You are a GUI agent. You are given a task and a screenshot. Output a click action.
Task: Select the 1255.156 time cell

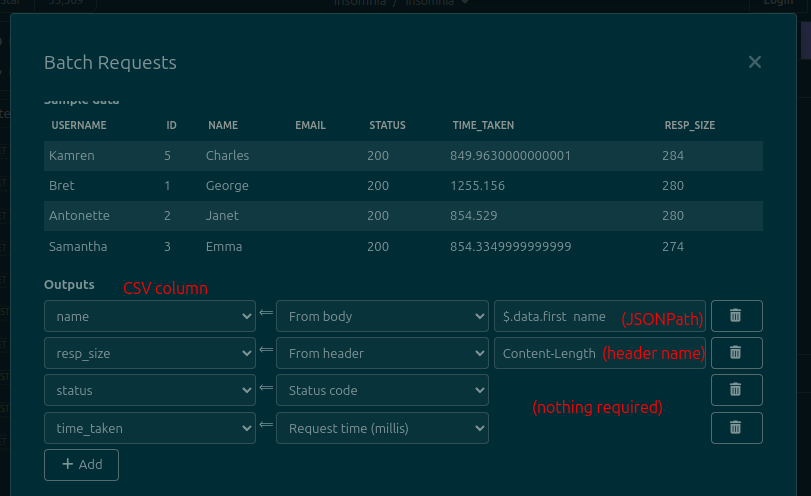[477, 186]
